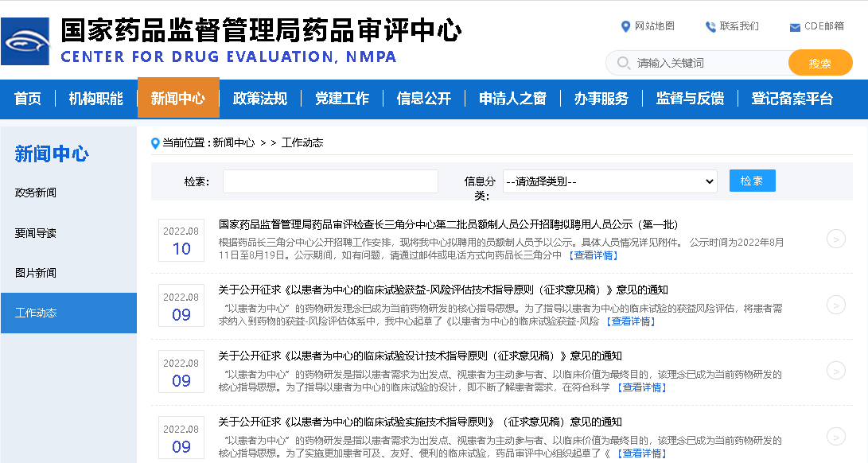Click the 国家药品监督管理局药品审评中心 site title
Image resolution: width=868 pixels, height=463 pixels.
261,30
